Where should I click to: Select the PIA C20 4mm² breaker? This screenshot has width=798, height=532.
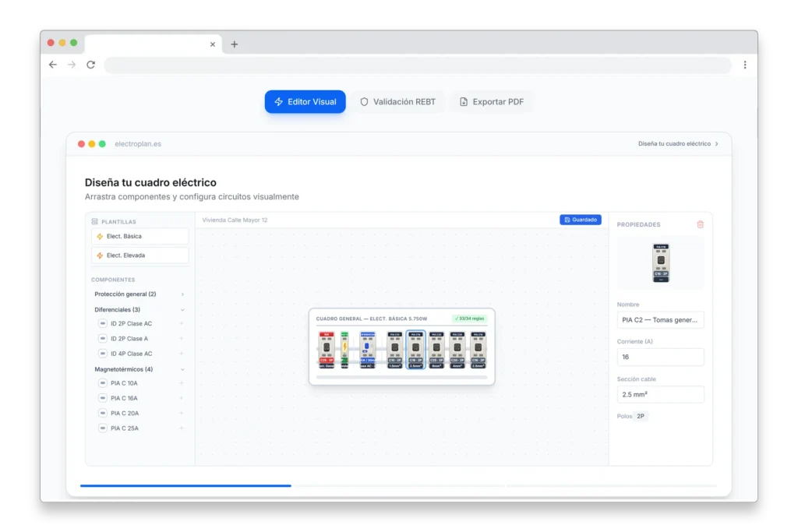457,350
